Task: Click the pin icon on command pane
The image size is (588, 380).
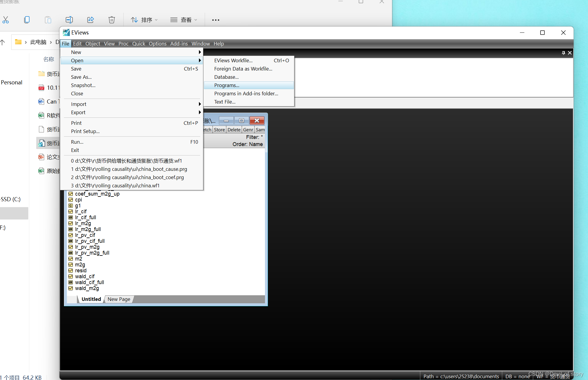Action: [563, 53]
